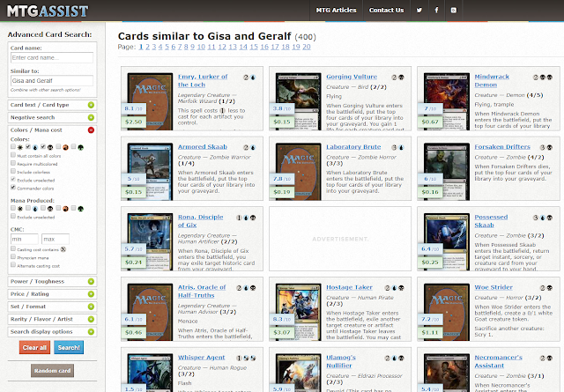
Task: Click the Card name input field
Action: [52, 57]
